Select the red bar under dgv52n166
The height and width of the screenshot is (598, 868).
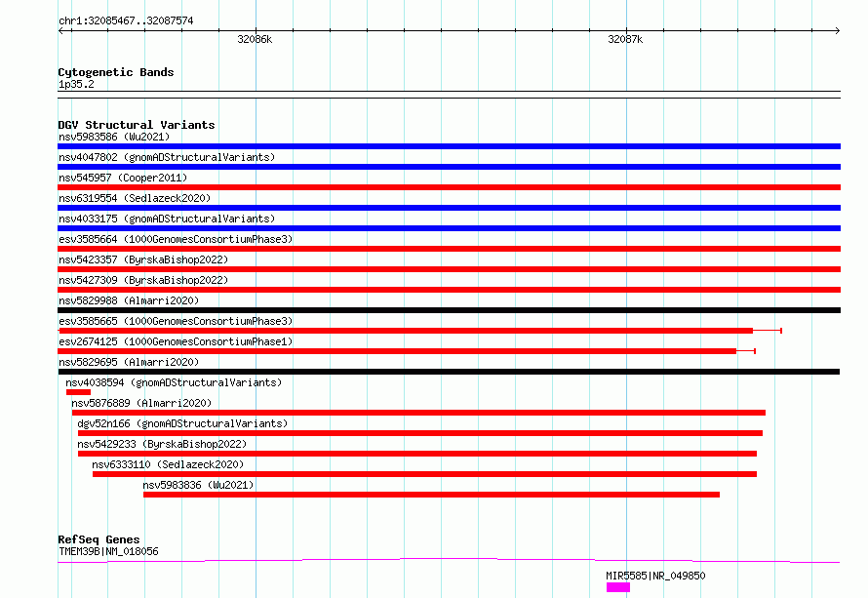click(420, 433)
